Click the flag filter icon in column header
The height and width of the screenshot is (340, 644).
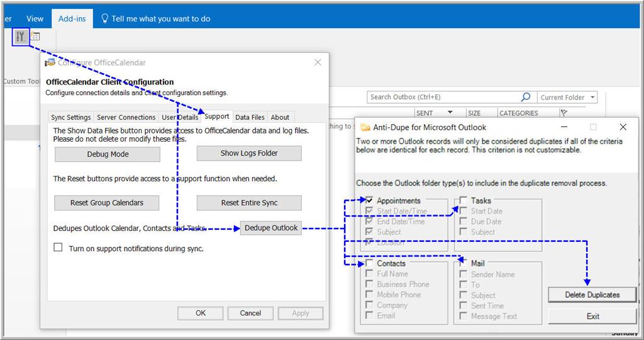tap(563, 113)
